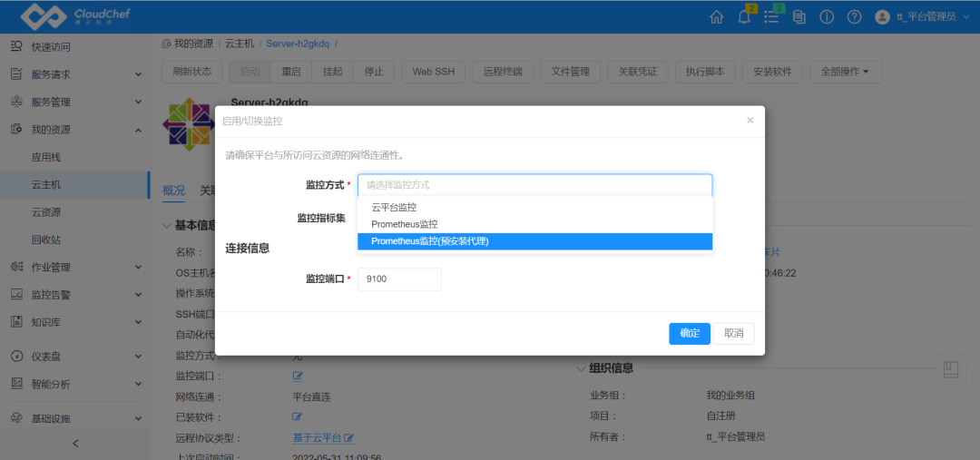
Task: Click the 基础设施 sidebar icon
Action: (x=17, y=418)
